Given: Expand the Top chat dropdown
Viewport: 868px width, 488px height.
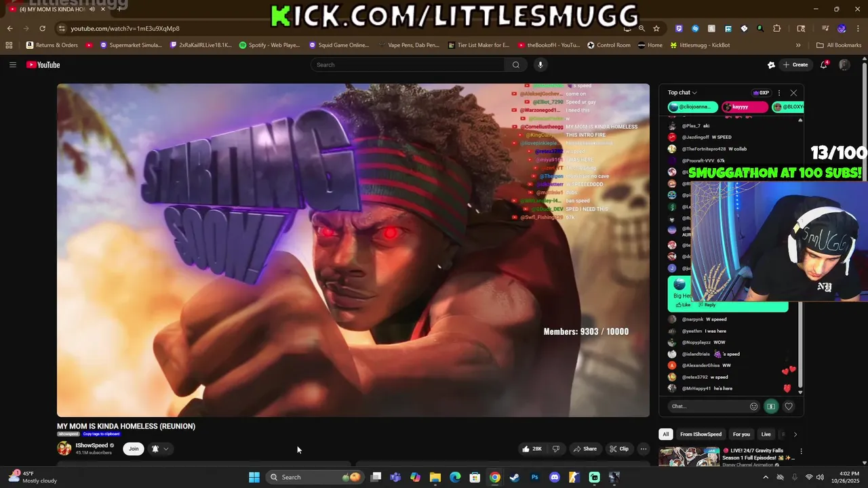Looking at the screenshot, I should 682,93.
